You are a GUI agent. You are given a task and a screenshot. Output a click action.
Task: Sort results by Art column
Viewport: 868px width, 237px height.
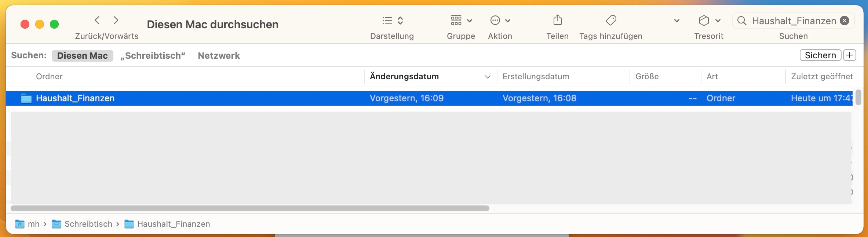[712, 77]
